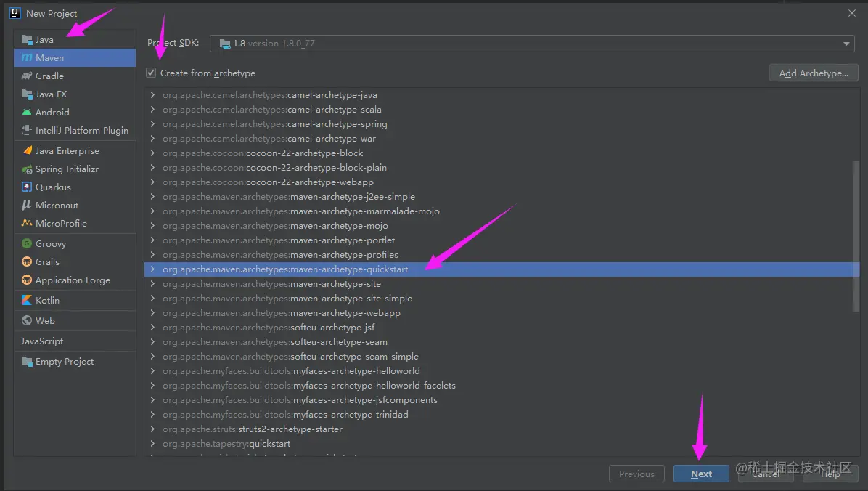Viewport: 868px width, 491px height.
Task: Click the IntelliJ Platform Plugin icon
Action: [27, 130]
